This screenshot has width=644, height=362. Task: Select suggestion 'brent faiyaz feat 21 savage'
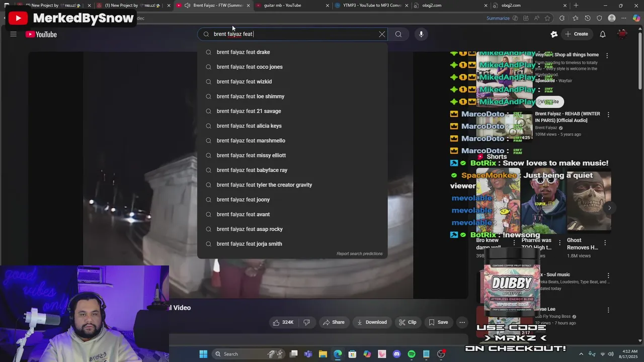pyautogui.click(x=292, y=111)
